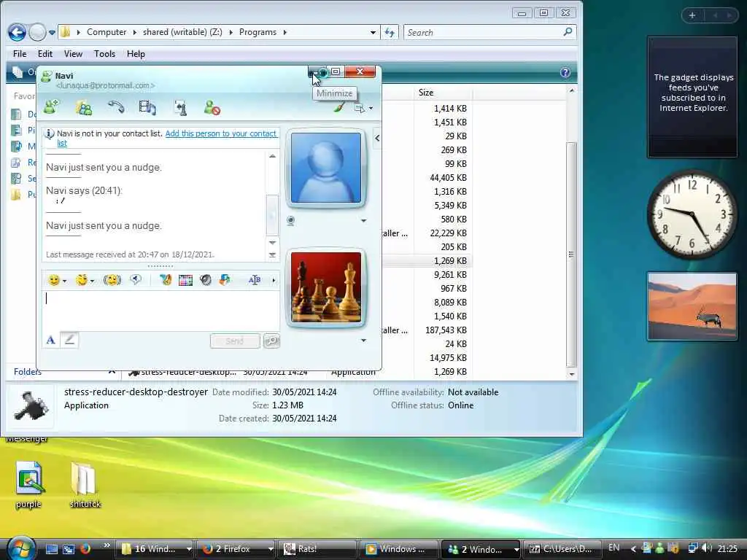
Task: Send a nudge icon
Action: [112, 280]
